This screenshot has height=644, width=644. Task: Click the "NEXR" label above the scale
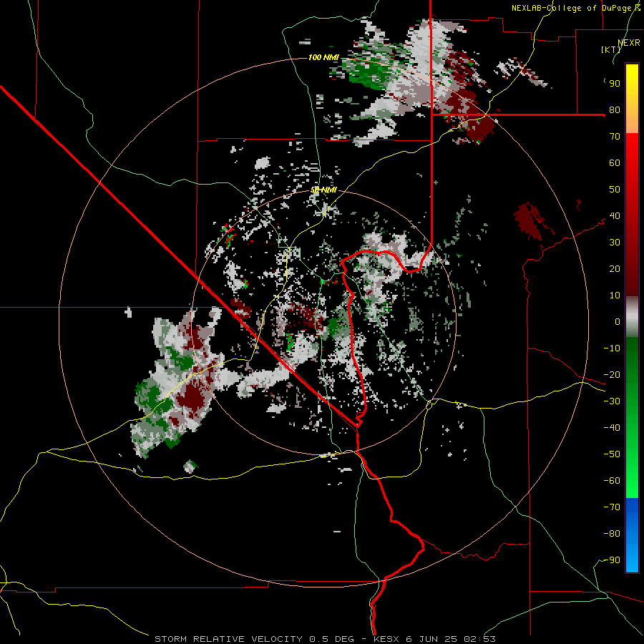click(629, 43)
